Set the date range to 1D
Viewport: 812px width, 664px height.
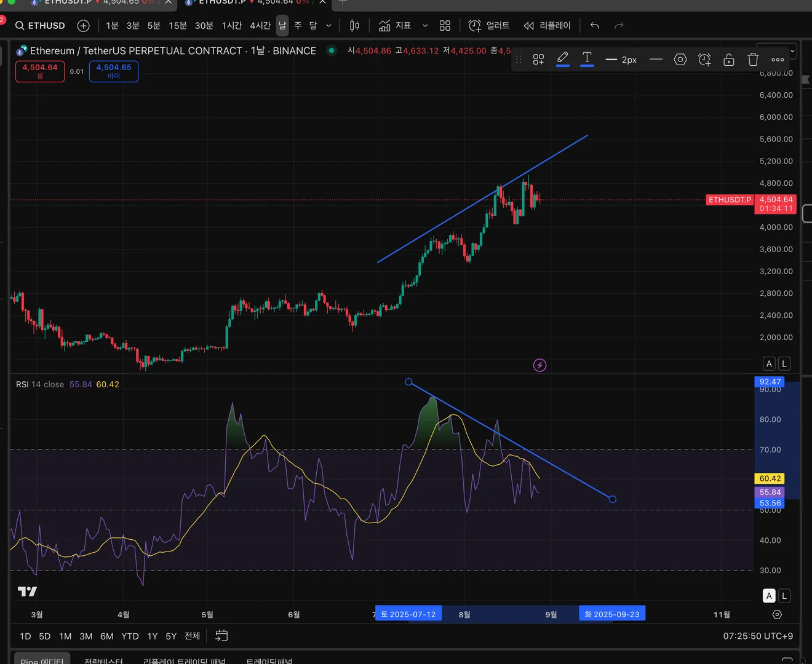point(25,636)
